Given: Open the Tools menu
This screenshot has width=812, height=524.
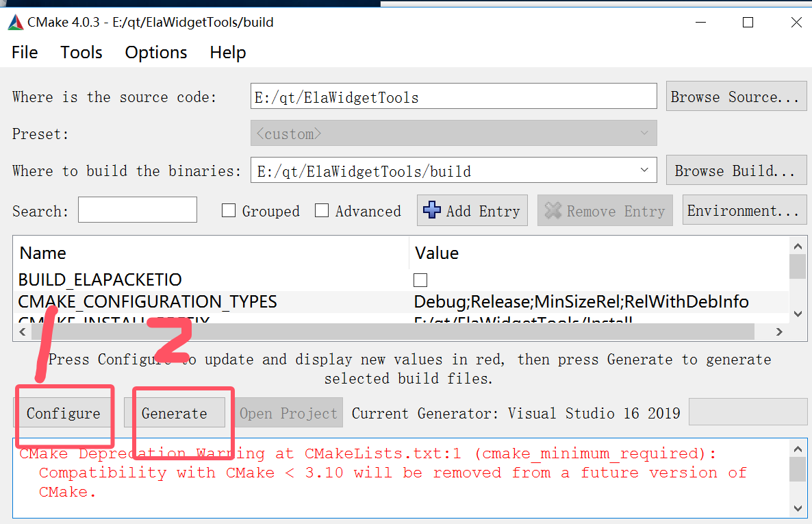Looking at the screenshot, I should (x=81, y=52).
